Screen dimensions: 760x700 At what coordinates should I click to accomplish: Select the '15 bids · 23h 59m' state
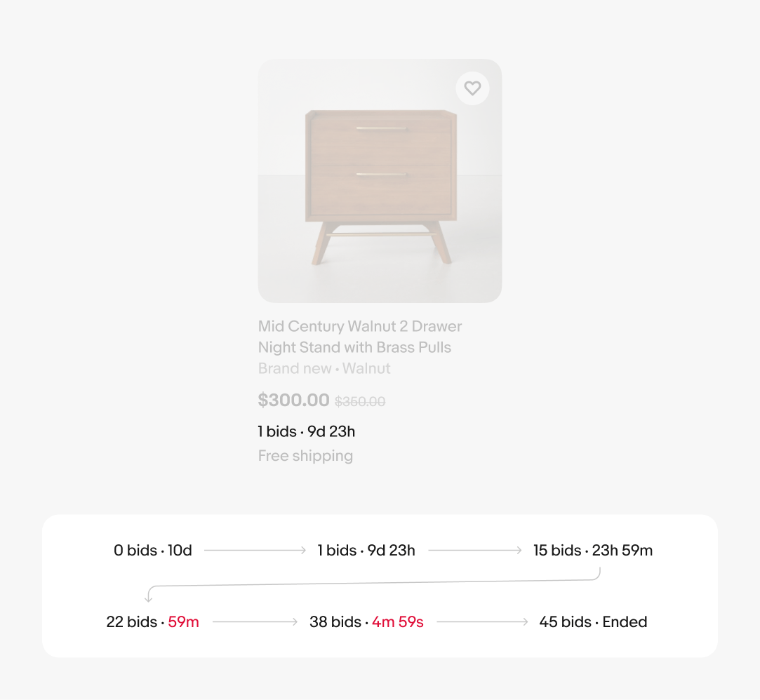pos(593,551)
